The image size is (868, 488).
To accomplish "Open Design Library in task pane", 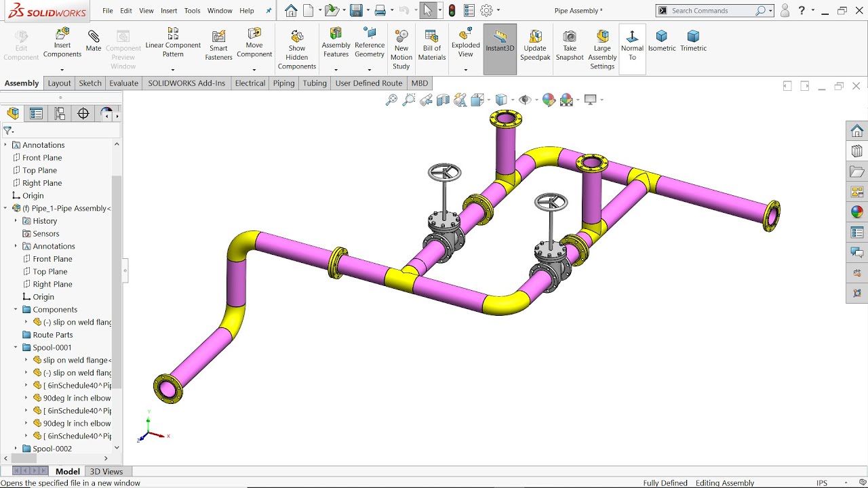I will [857, 151].
